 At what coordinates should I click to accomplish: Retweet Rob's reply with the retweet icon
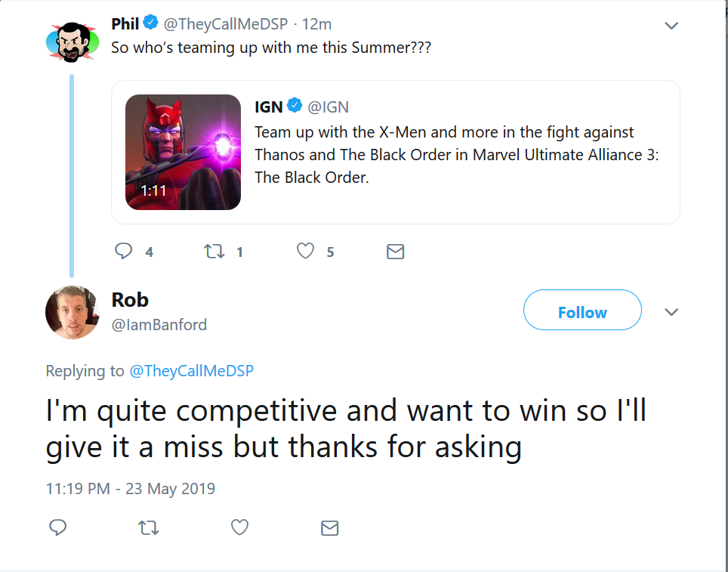tap(149, 528)
